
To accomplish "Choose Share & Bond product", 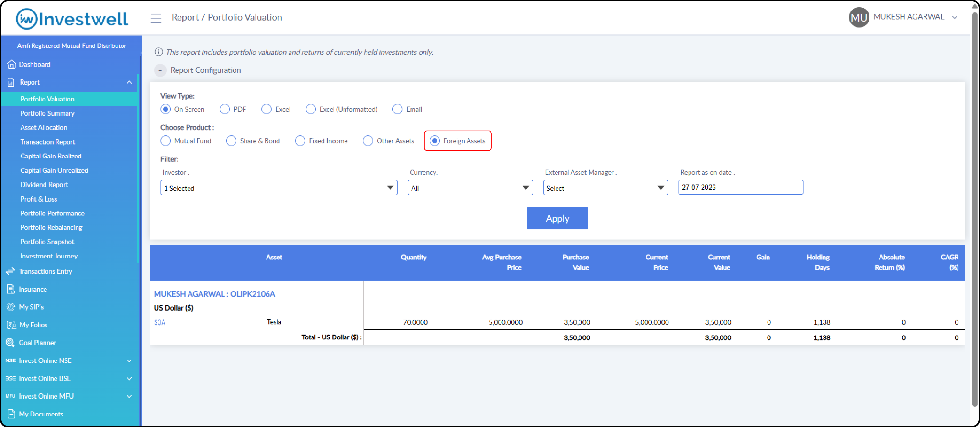I will click(x=232, y=141).
